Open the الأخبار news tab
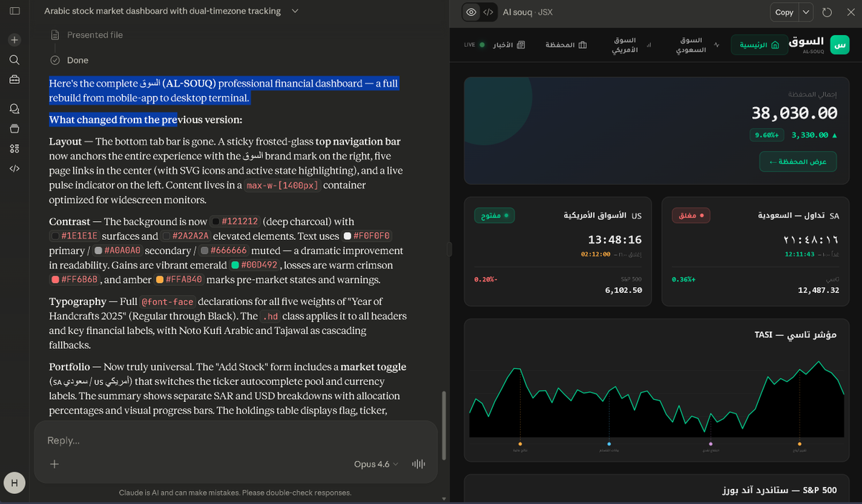This screenshot has height=504, width=862. (508, 45)
